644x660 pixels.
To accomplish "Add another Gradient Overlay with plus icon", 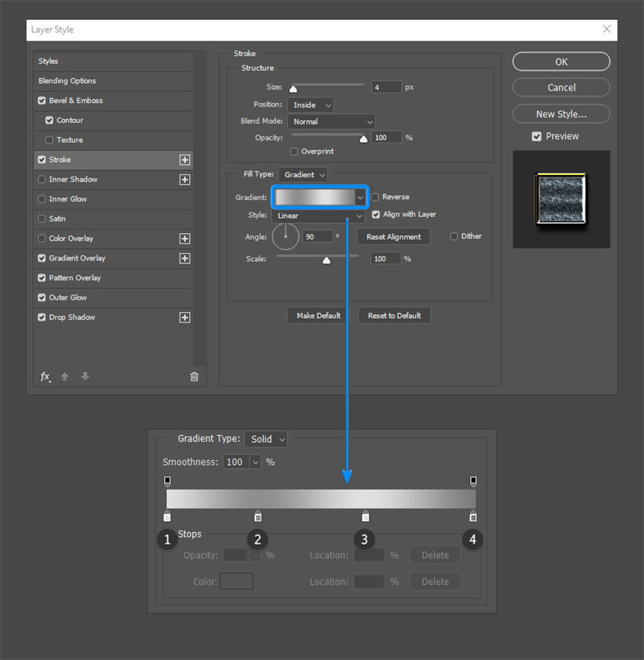I will click(x=184, y=258).
